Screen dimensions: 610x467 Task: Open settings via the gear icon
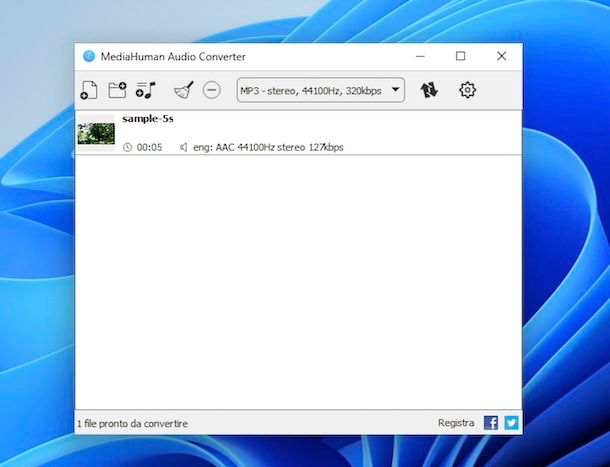tap(467, 90)
